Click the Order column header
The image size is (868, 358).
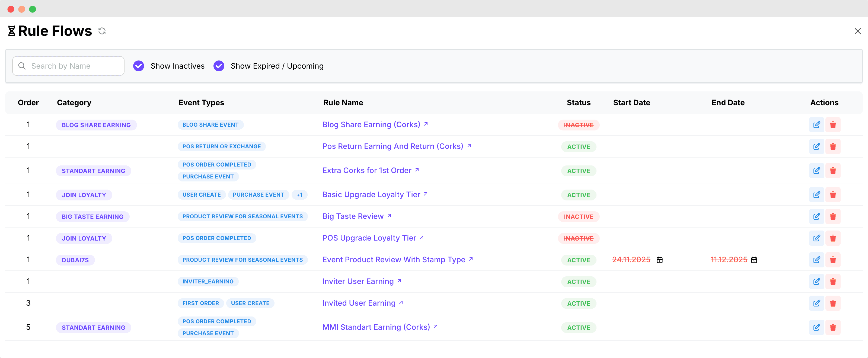(x=28, y=103)
